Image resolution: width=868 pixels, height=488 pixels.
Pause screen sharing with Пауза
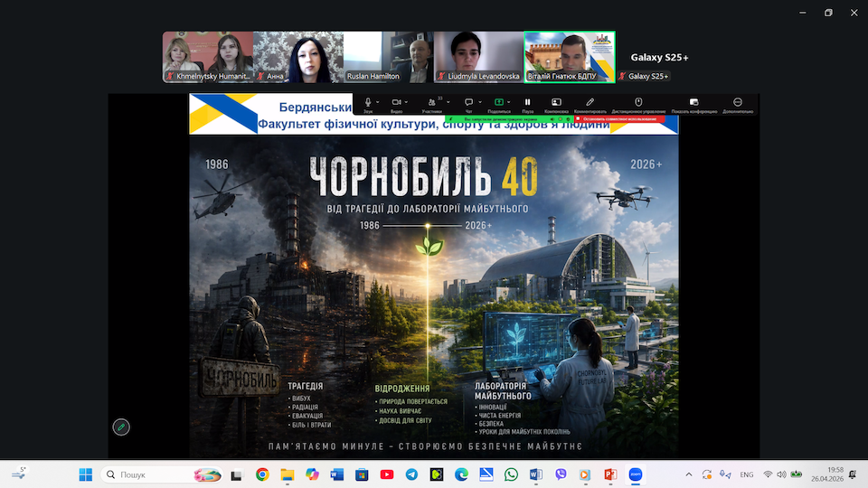(x=528, y=102)
